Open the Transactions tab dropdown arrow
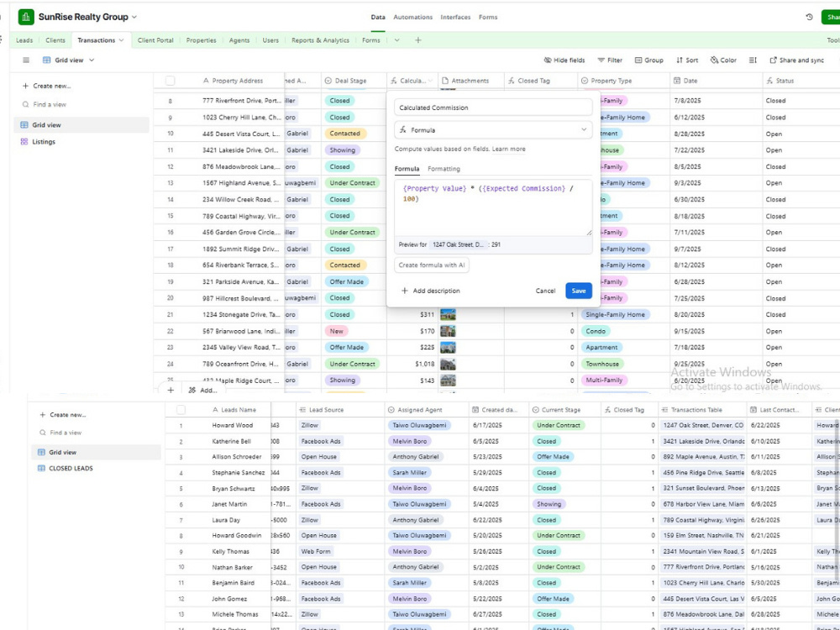 point(122,40)
